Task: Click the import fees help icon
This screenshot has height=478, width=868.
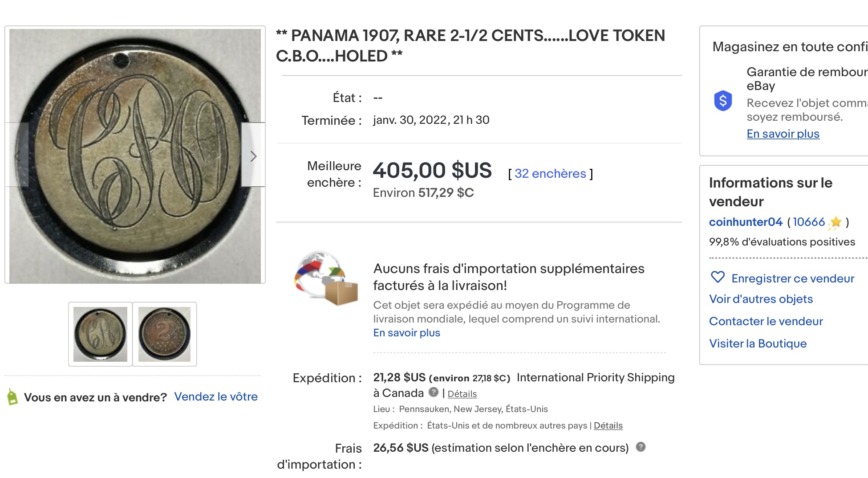Action: 641,447
